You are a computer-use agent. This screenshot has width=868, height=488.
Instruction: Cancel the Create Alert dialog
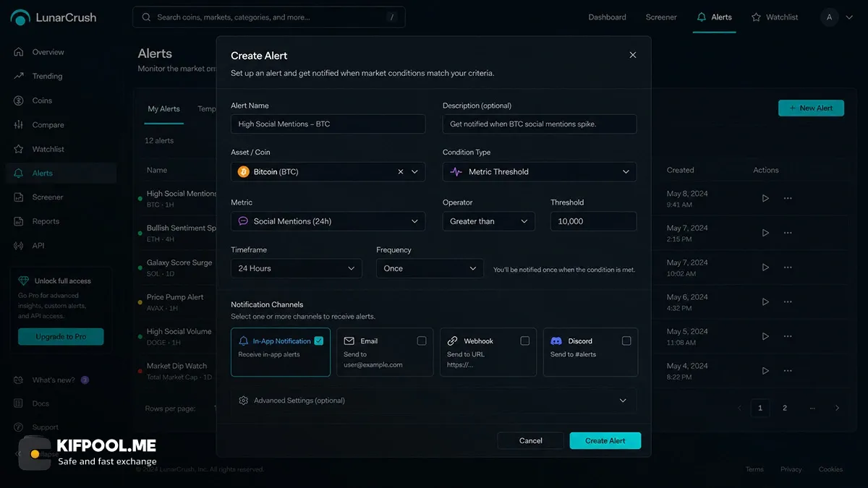click(x=530, y=441)
